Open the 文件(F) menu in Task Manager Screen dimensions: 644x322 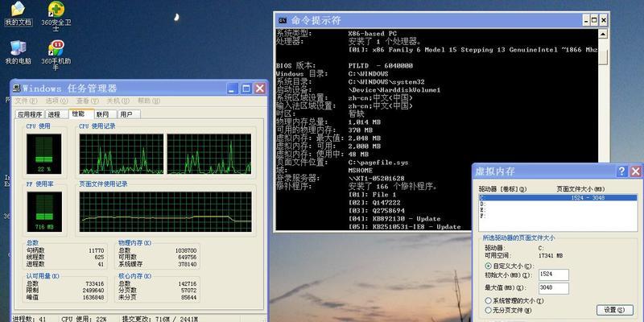(x=26, y=101)
